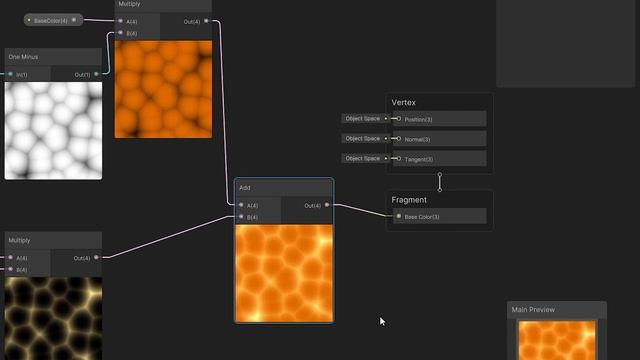Click the Add node Out(4) output port
Screen dimensions: 640x360
coord(327,205)
